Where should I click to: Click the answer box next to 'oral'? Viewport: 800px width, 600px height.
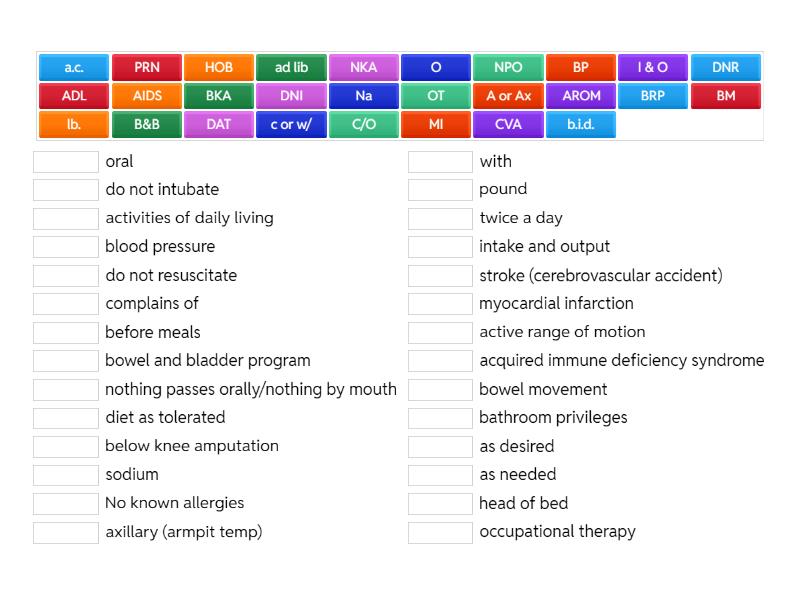[64, 161]
